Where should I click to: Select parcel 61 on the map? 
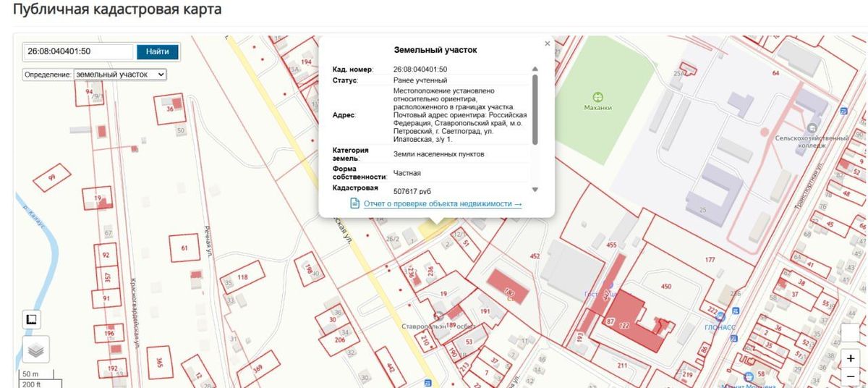tap(184, 248)
